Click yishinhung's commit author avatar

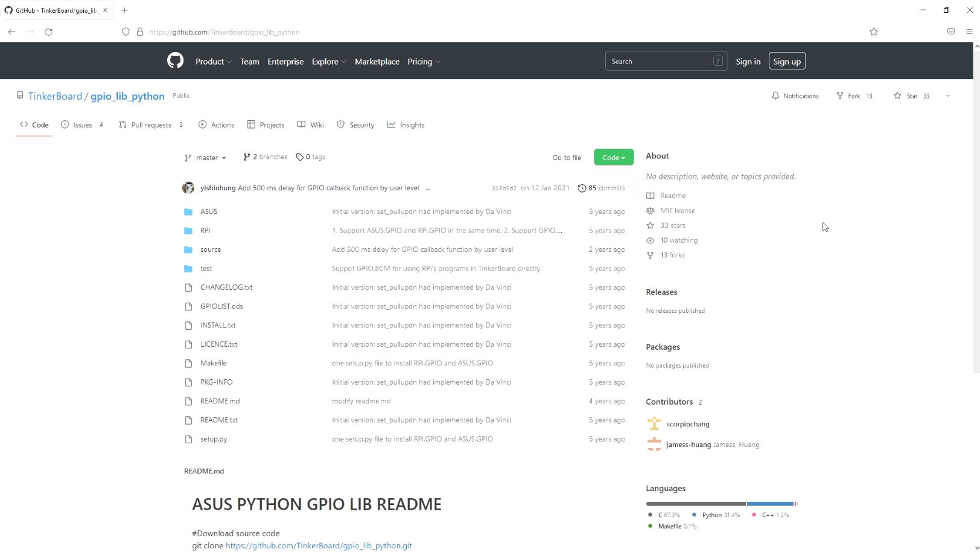pos(188,188)
